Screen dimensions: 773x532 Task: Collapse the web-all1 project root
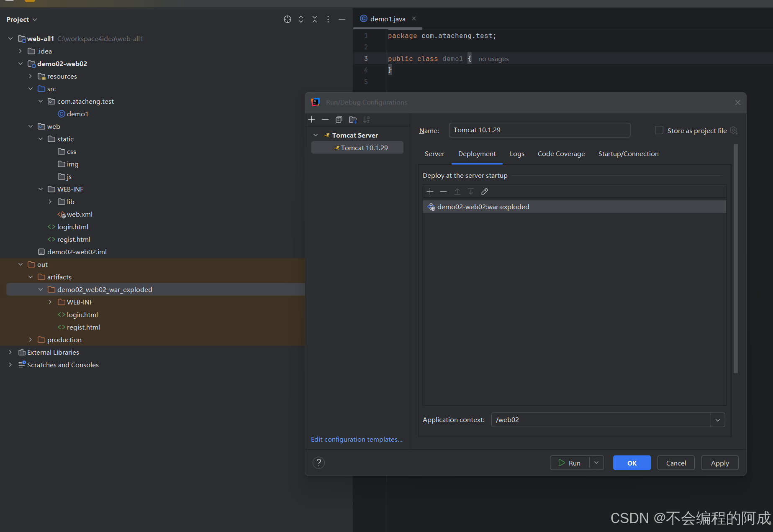click(10, 38)
